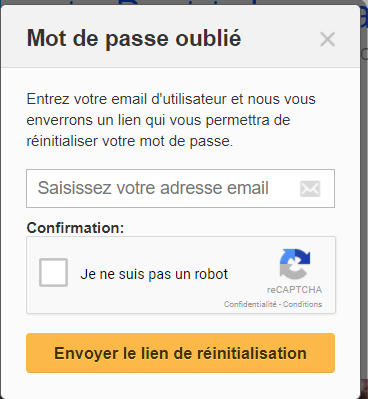Tick the Je ne suis pas un robot checkbox
368x399 pixels.
coord(53,272)
